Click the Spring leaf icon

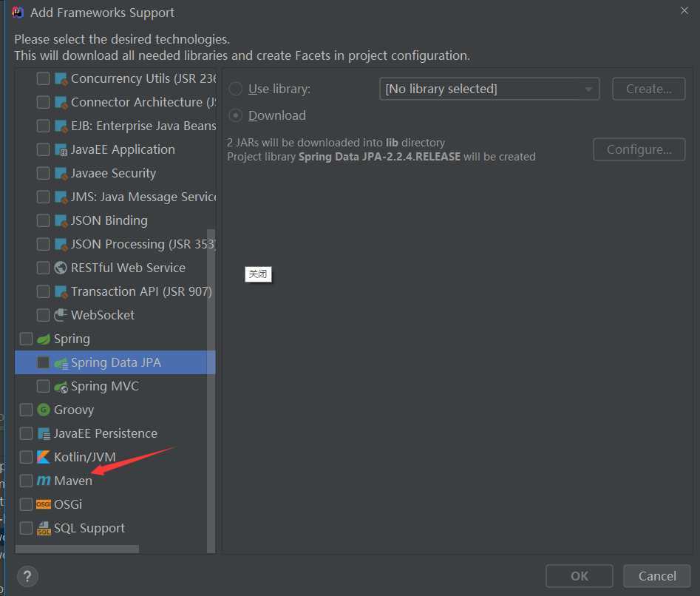pos(44,339)
